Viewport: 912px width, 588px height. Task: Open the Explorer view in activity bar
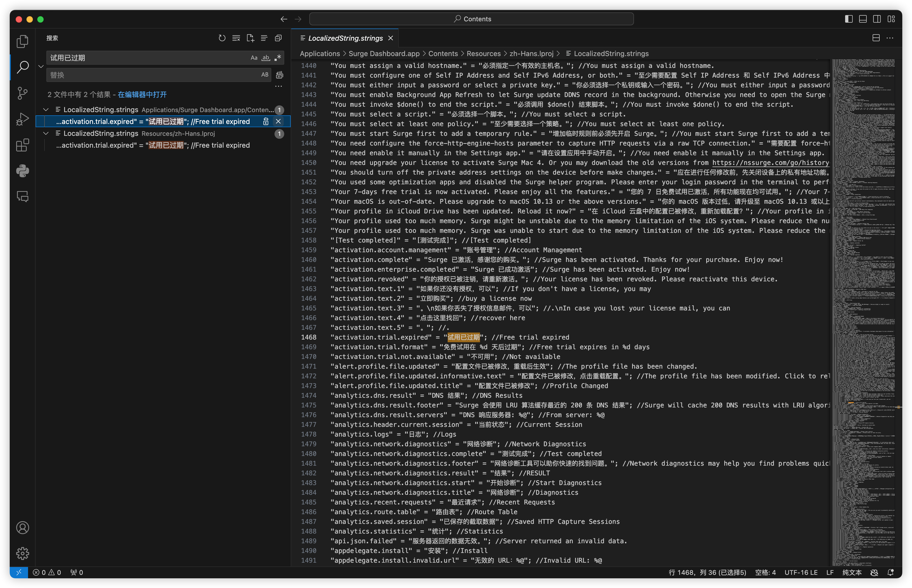[x=23, y=41]
